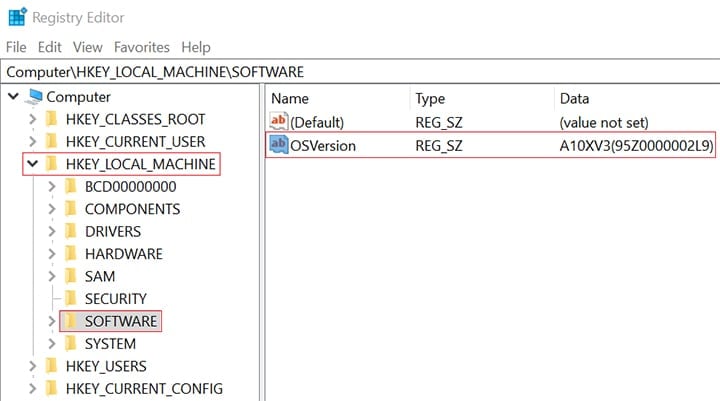Screen dimensions: 720x401
Task: Click the (Default) string value icon
Action: 278,121
